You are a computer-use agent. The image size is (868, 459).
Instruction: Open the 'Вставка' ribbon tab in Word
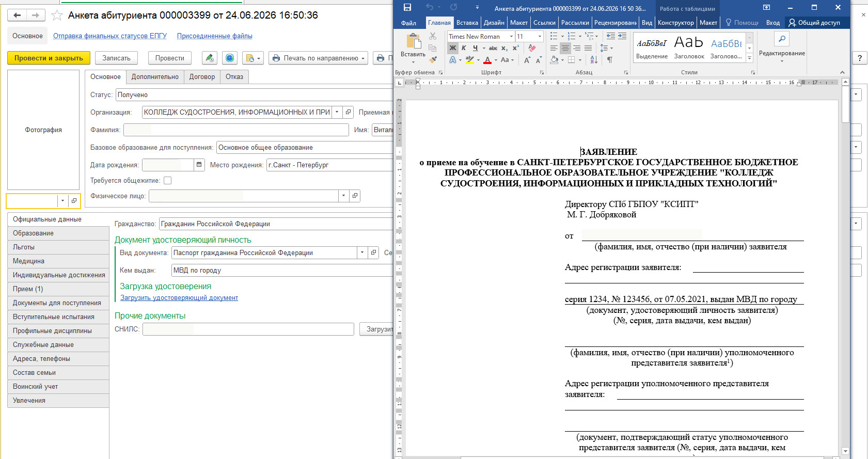click(467, 23)
